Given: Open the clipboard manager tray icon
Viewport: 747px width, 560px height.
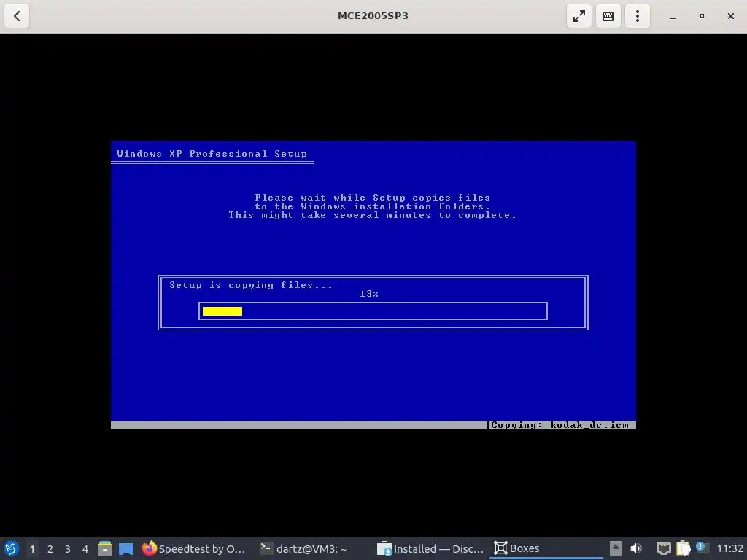Looking at the screenshot, I should pyautogui.click(x=683, y=548).
